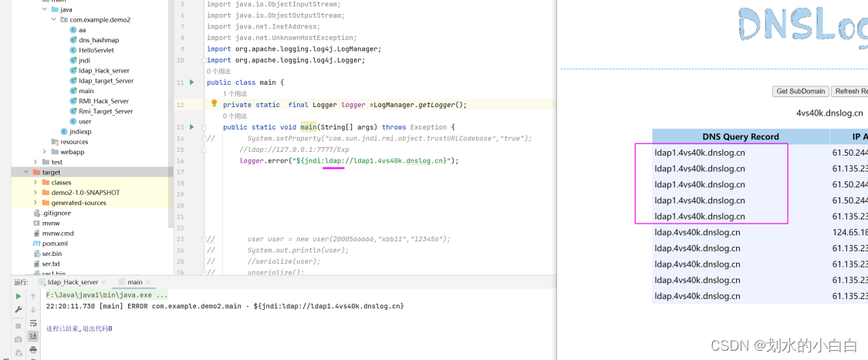This screenshot has height=360, width=868.
Task: Expand the generated-sources folder
Action: click(35, 203)
